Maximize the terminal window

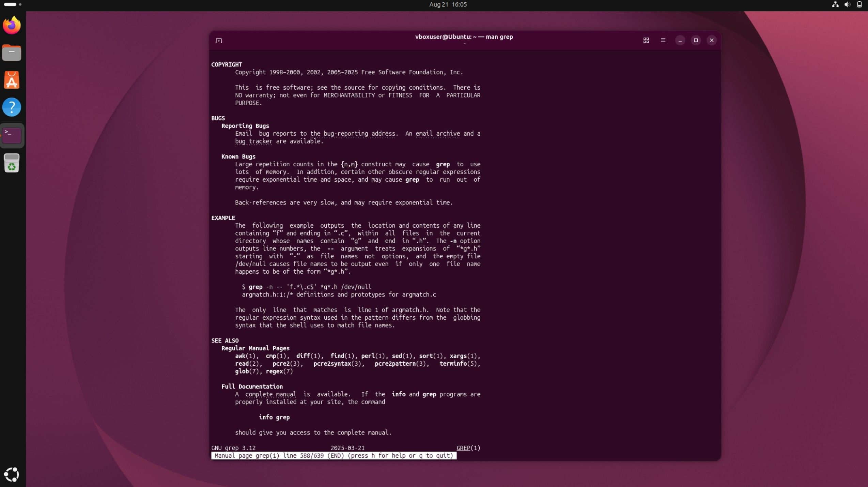point(696,40)
